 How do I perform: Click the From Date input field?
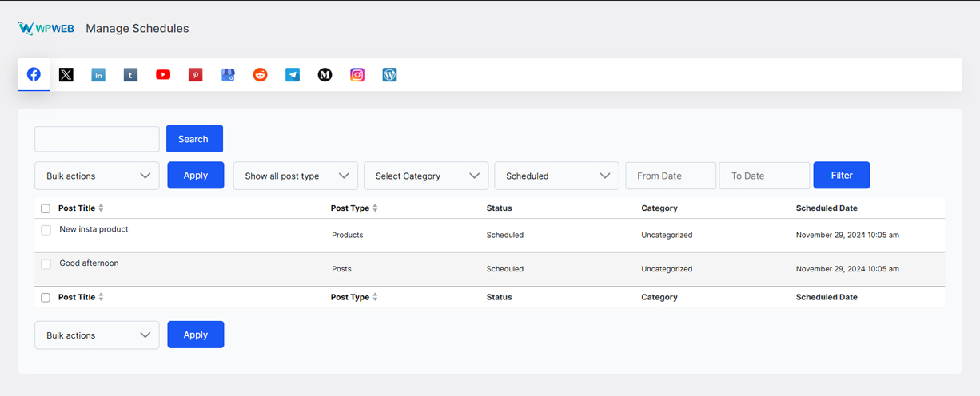670,176
